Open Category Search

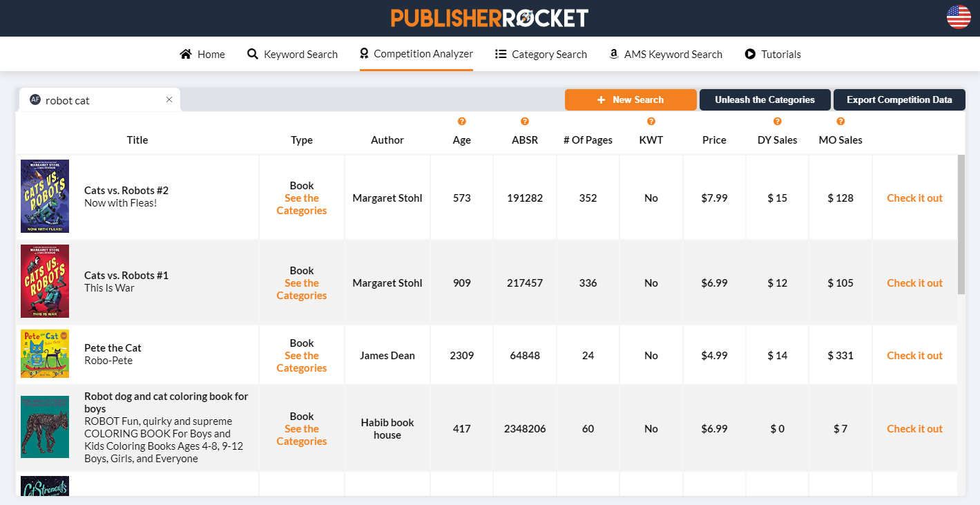[x=541, y=54]
